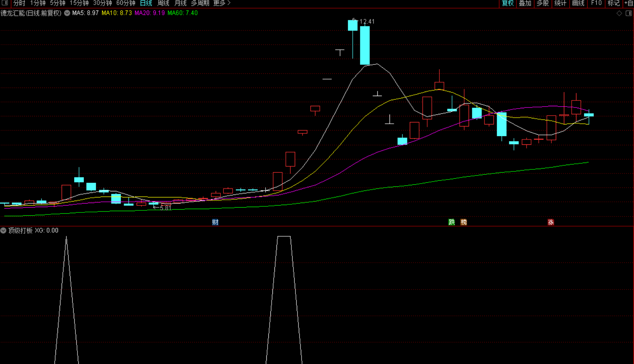Click the +自 add to watchlist button
The width and height of the screenshot is (634, 364).
click(x=628, y=3)
